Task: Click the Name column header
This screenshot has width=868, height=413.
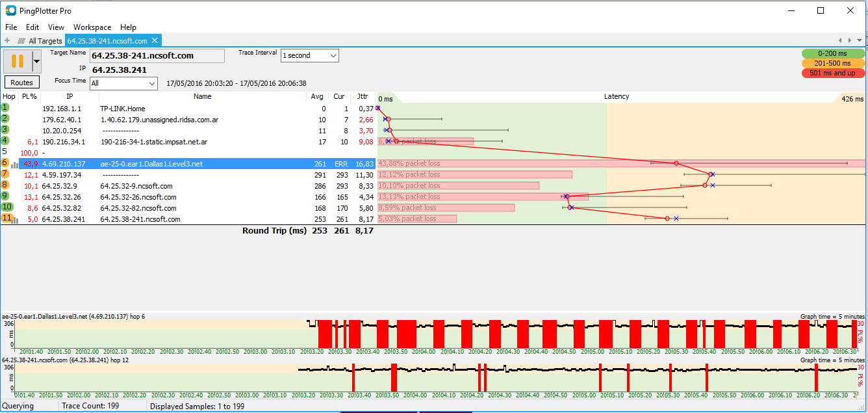Action: coord(203,97)
